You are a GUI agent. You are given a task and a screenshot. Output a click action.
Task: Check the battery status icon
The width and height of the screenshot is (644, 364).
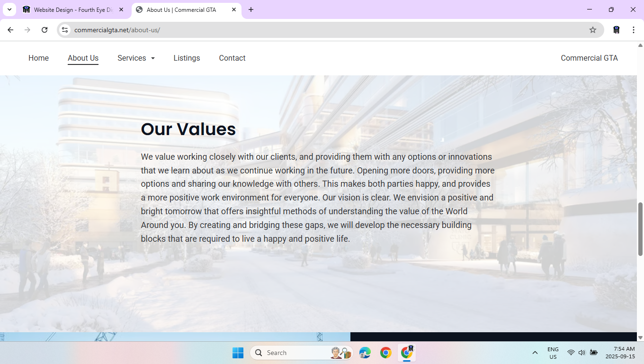[593, 353]
